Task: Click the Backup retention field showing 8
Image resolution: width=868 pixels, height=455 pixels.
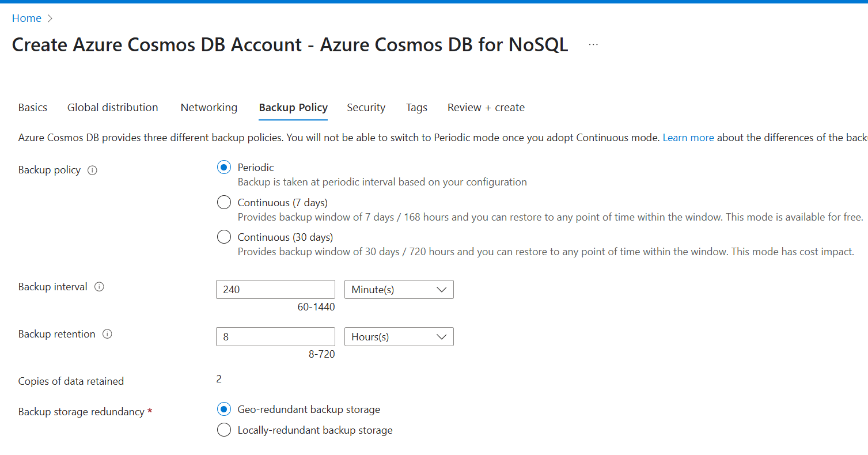Action: [275, 337]
